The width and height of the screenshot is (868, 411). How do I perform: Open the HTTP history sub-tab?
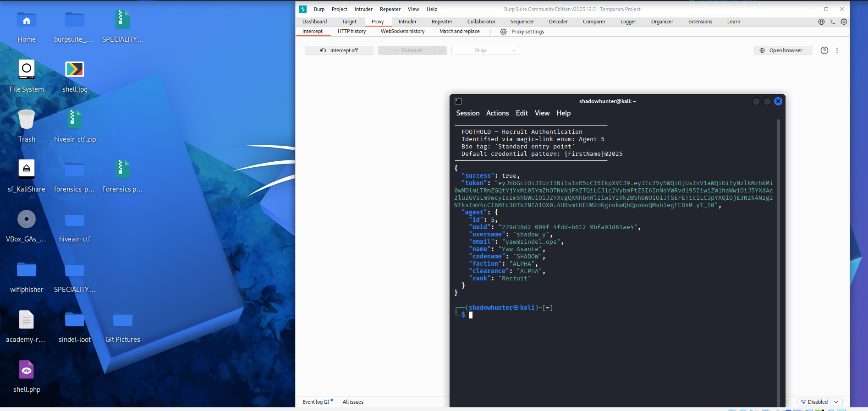[352, 32]
